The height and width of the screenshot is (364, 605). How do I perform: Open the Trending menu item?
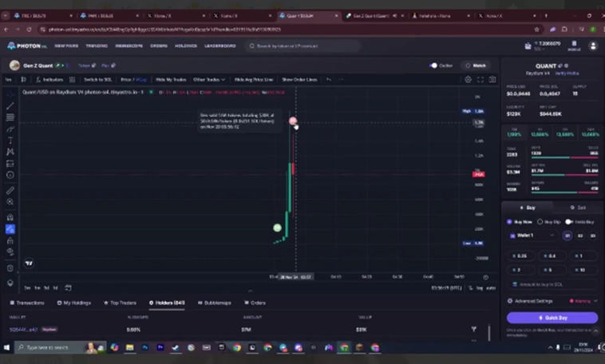(x=97, y=46)
